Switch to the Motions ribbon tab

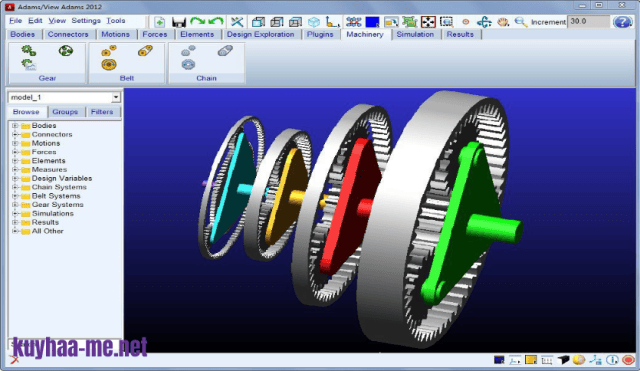pyautogui.click(x=115, y=35)
